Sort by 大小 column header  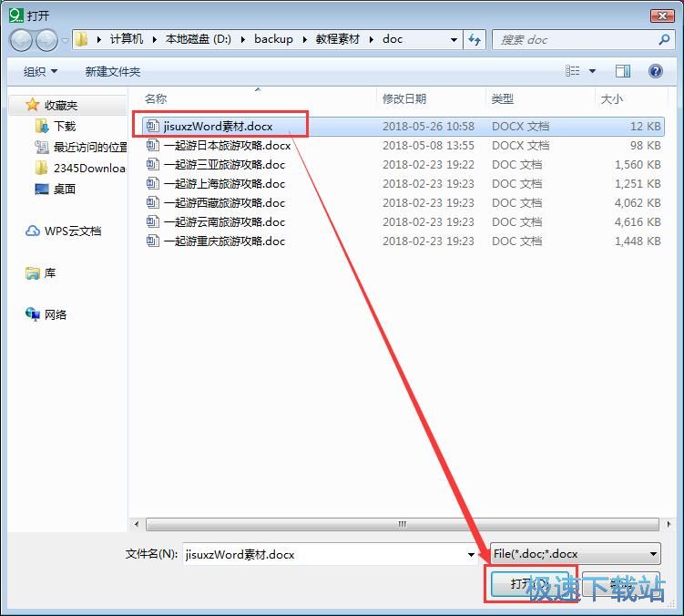pos(611,98)
